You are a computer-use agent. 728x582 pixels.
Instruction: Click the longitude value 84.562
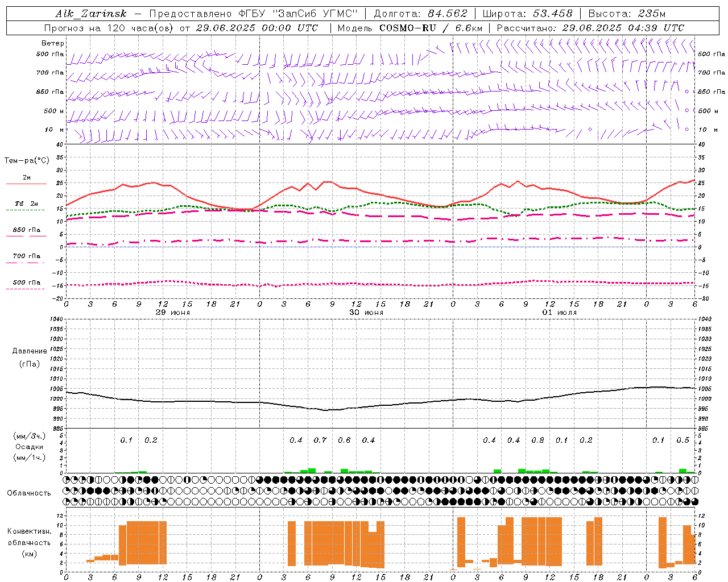pyautogui.click(x=448, y=14)
